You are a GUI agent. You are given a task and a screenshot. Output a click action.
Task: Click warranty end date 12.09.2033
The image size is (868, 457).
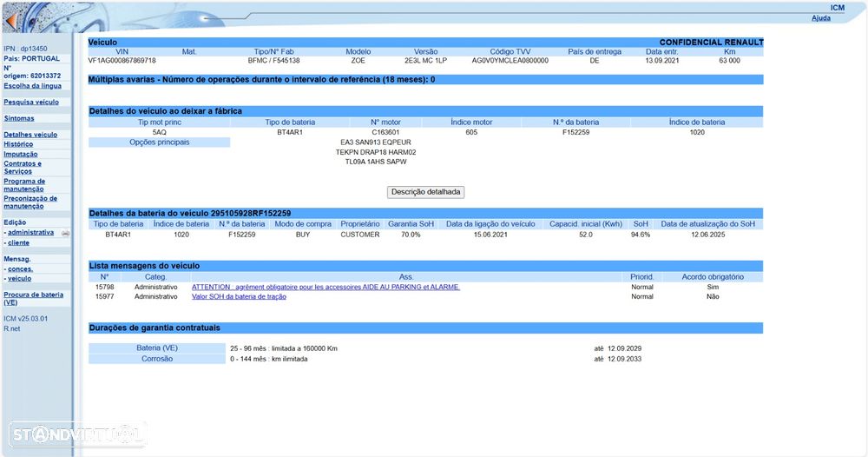click(x=624, y=359)
